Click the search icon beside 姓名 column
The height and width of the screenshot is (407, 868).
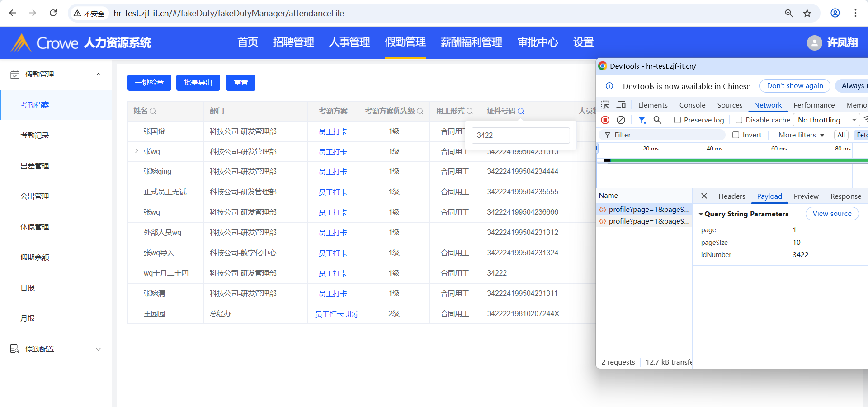coord(153,111)
